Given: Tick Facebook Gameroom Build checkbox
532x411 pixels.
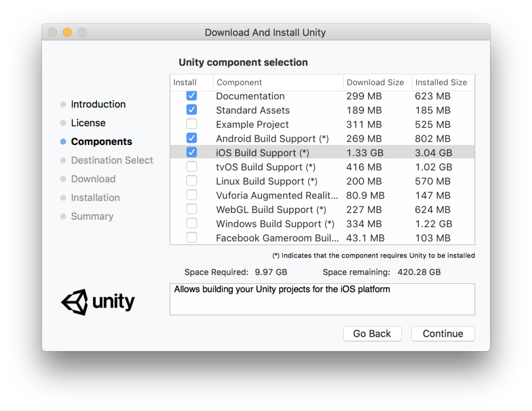Looking at the screenshot, I should [192, 237].
